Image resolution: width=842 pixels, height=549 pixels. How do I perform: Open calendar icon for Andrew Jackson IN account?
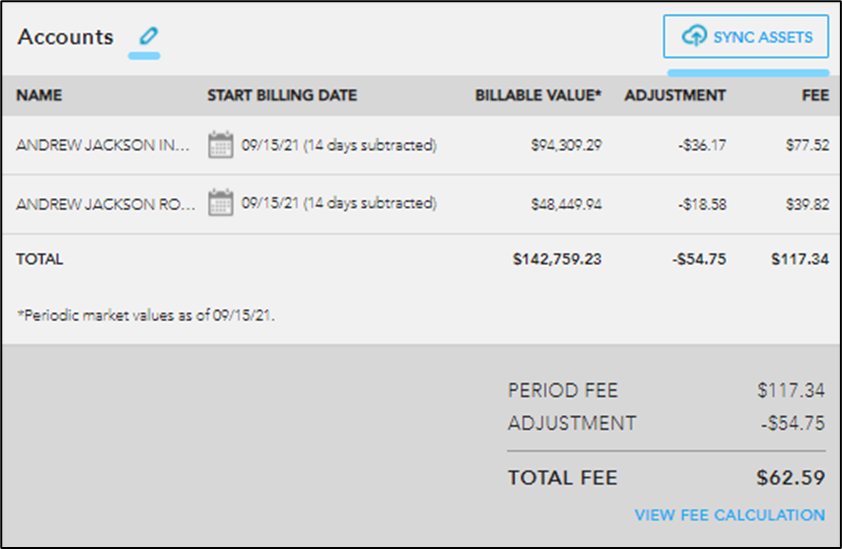tap(220, 145)
